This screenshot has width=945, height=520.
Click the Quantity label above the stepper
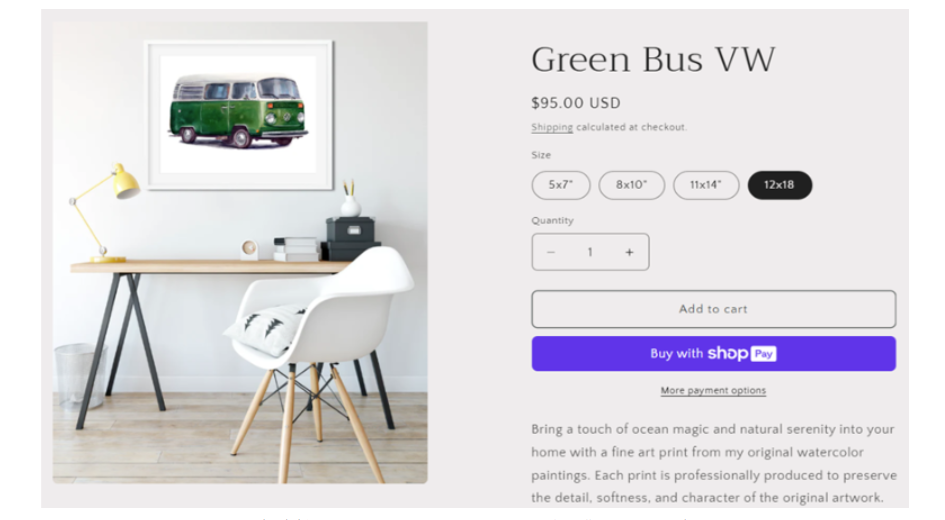(552, 221)
